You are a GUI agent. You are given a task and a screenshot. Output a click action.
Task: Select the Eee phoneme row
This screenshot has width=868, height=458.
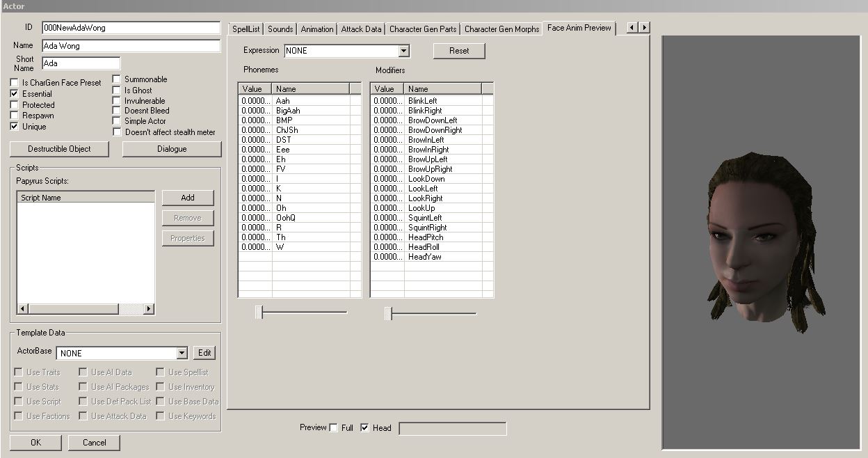click(x=300, y=150)
